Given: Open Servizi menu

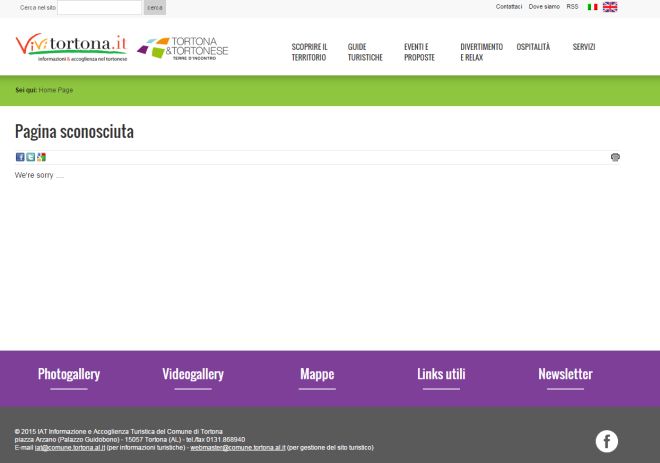Looking at the screenshot, I should [584, 47].
